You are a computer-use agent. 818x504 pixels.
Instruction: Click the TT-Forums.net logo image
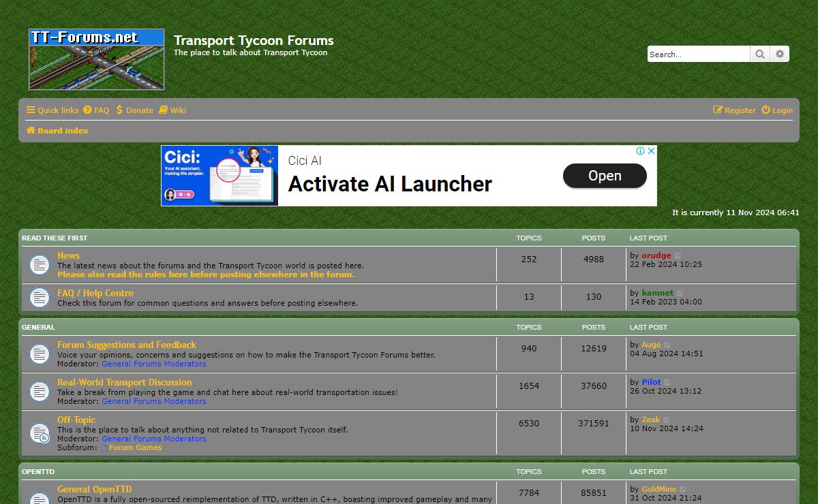click(x=97, y=59)
